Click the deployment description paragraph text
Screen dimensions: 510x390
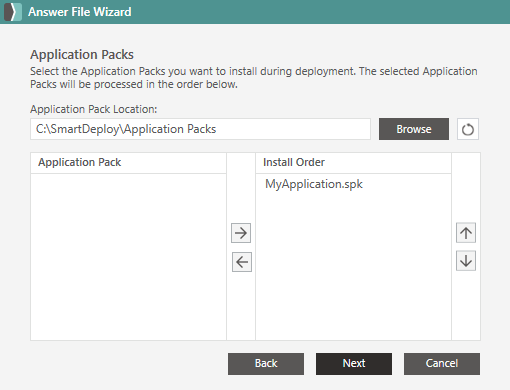point(254,78)
